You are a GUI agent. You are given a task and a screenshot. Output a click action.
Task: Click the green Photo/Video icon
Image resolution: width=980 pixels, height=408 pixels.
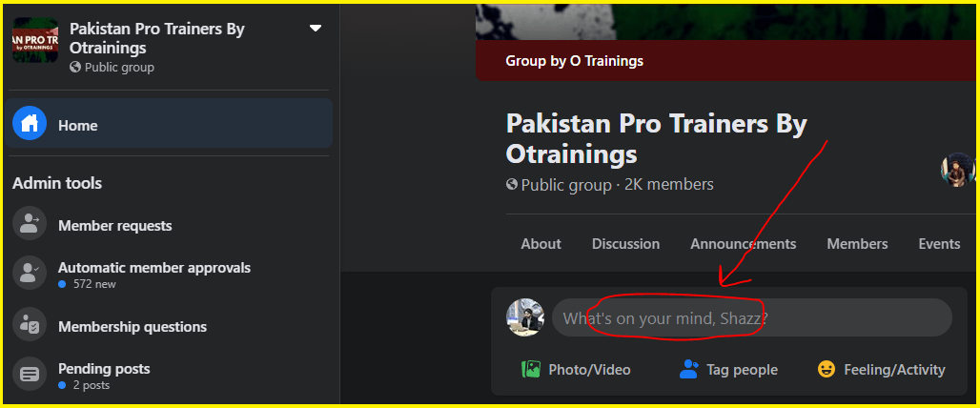pyautogui.click(x=531, y=369)
